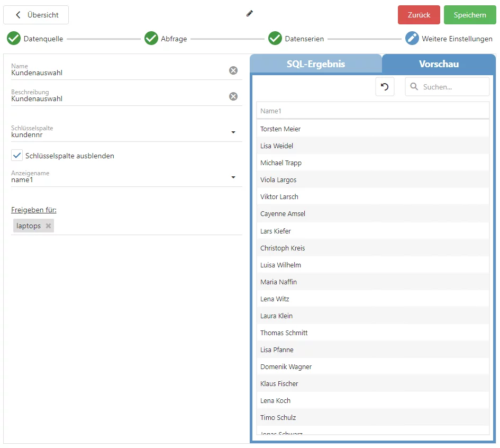Go to the Datenquelle step checkmark
Viewport: 500px width, 448px height.
click(14, 39)
